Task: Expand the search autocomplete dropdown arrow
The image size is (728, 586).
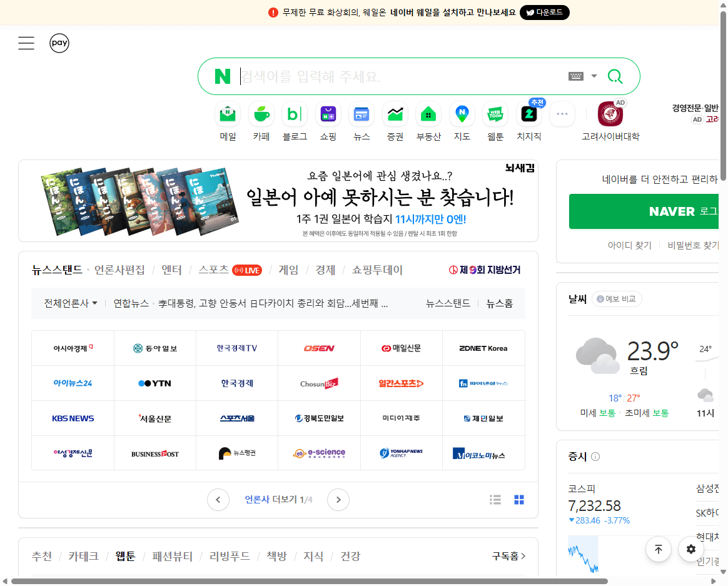Action: pos(594,76)
